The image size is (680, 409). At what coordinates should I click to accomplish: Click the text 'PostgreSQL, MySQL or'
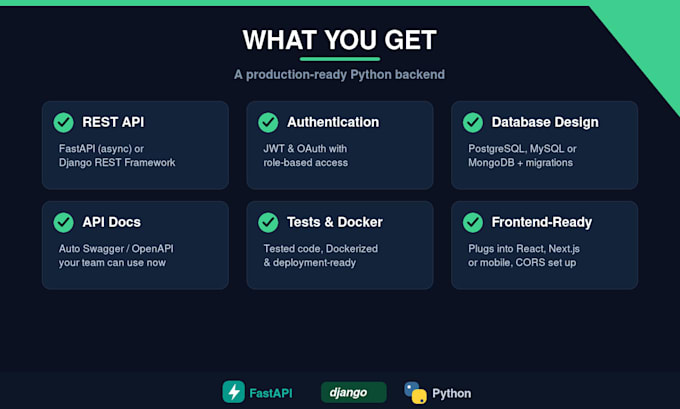pyautogui.click(x=522, y=149)
